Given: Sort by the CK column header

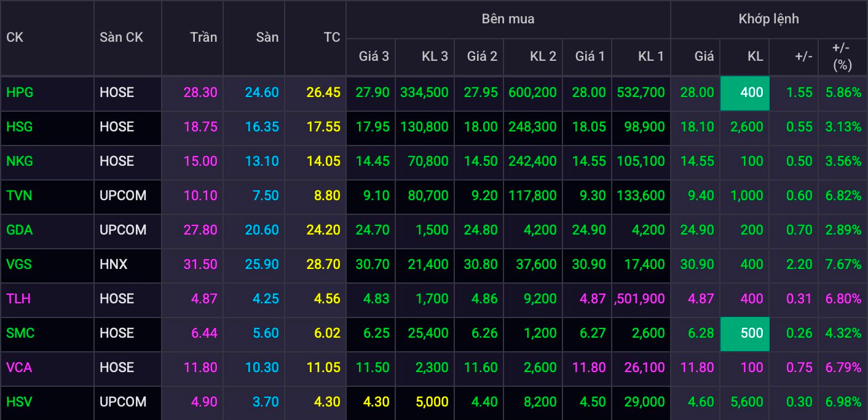Looking at the screenshot, I should [x=15, y=37].
